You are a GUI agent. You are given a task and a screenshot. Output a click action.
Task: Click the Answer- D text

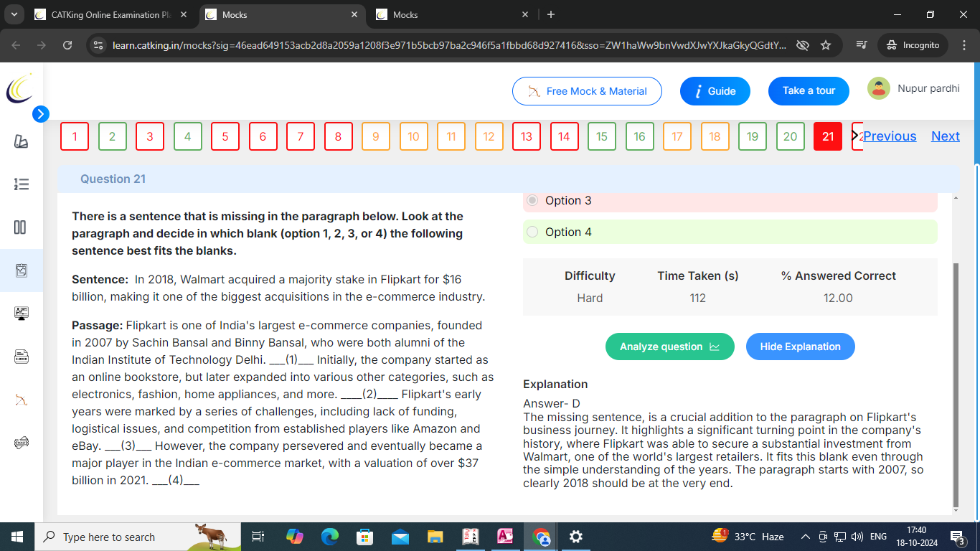coord(552,403)
